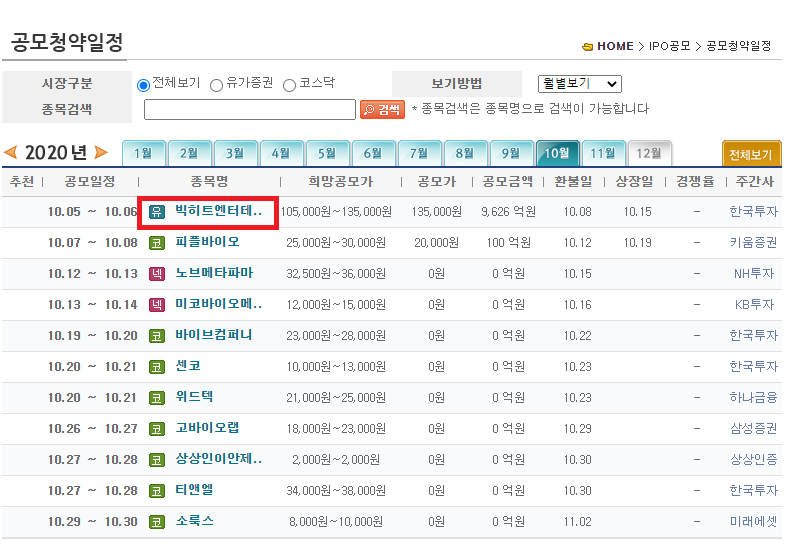Open 빅히트엔터테.. stock link

point(218,211)
